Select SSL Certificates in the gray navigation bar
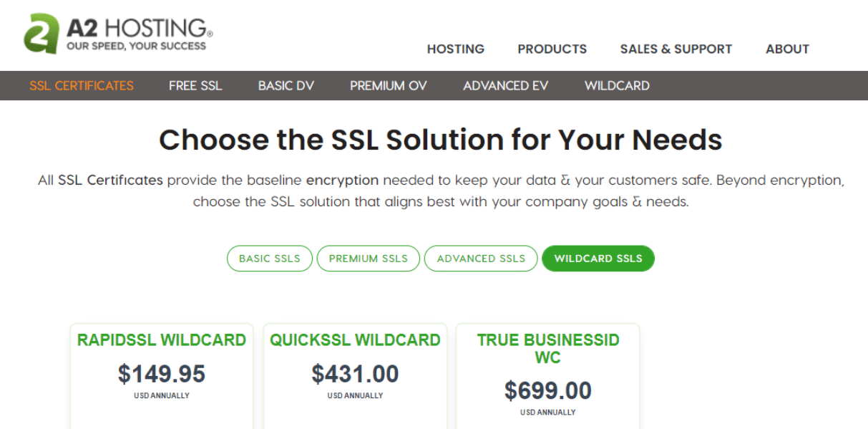The width and height of the screenshot is (868, 429). pos(82,86)
